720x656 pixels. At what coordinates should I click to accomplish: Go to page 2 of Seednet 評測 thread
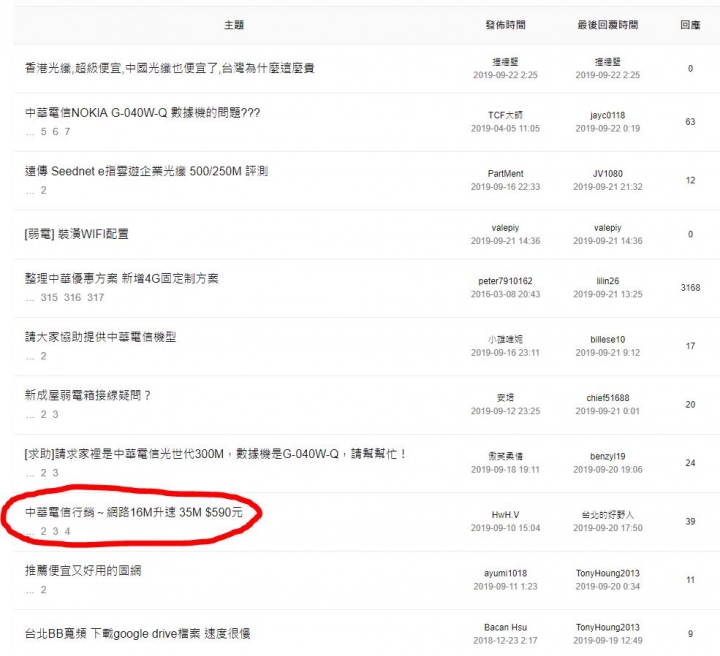pyautogui.click(x=43, y=190)
